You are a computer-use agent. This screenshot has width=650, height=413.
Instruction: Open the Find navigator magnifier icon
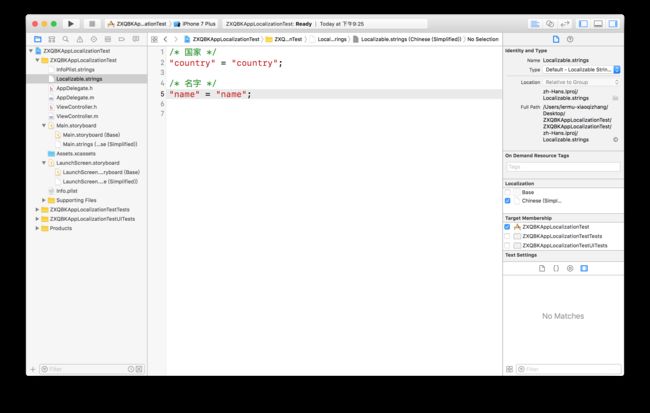tap(65, 39)
